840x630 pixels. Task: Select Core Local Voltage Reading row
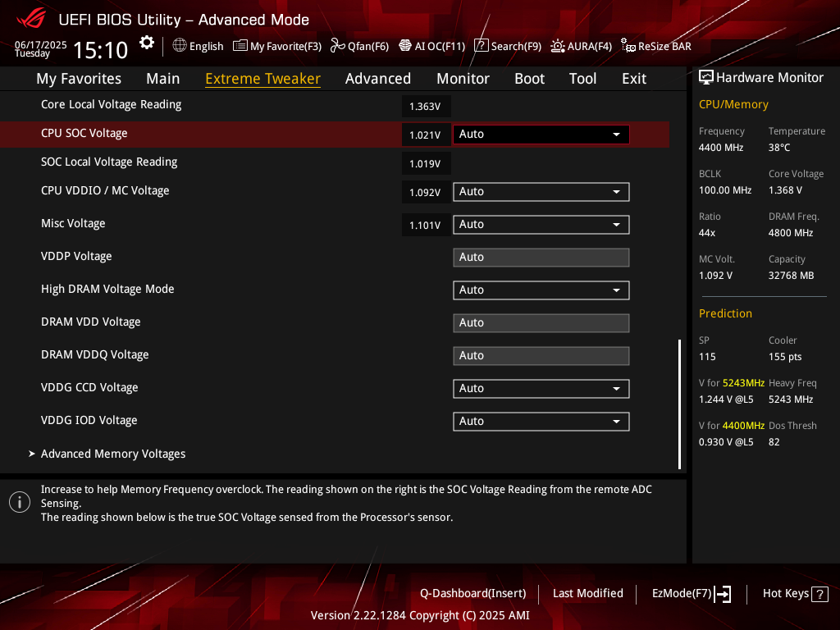click(335, 105)
